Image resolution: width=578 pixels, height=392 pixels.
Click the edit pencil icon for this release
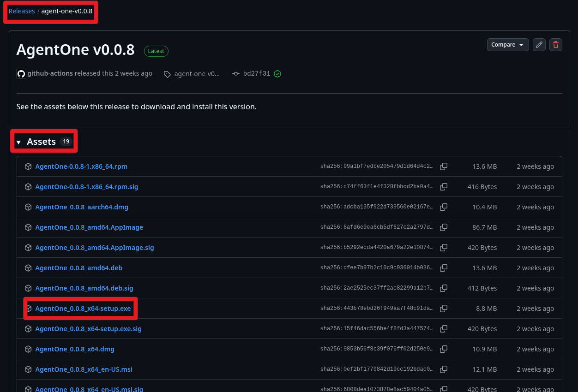click(539, 45)
